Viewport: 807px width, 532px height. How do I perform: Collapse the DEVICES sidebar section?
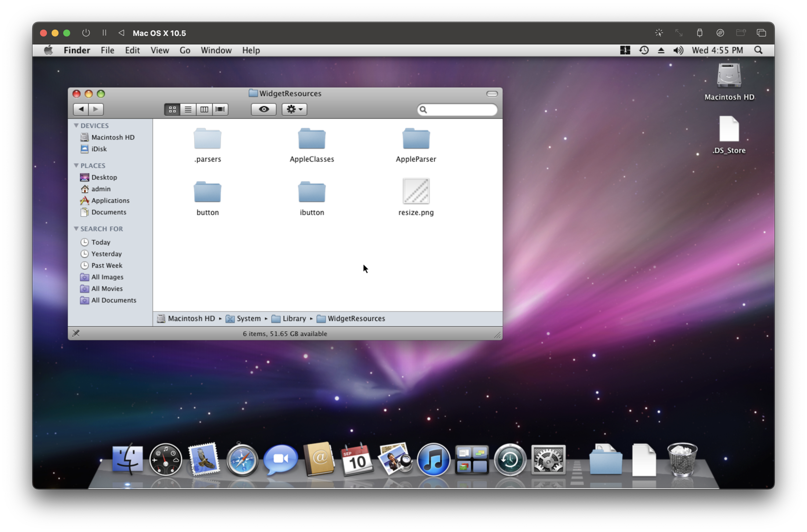76,125
